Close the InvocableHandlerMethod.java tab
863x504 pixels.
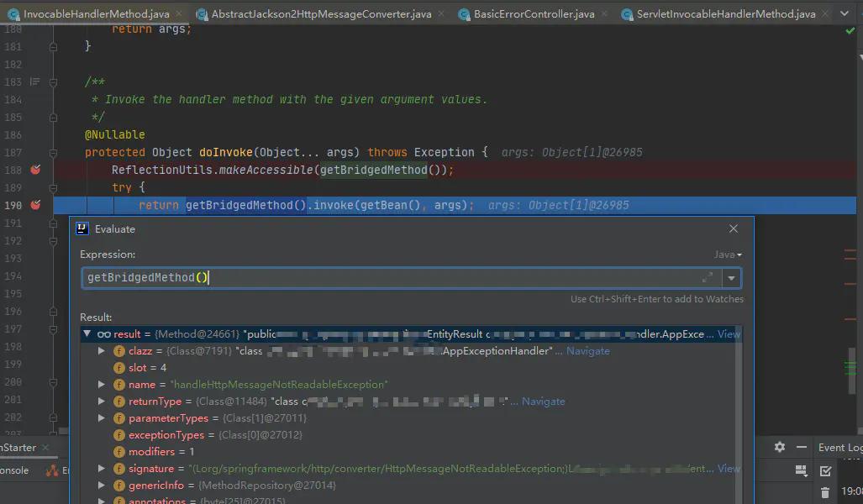(179, 13)
